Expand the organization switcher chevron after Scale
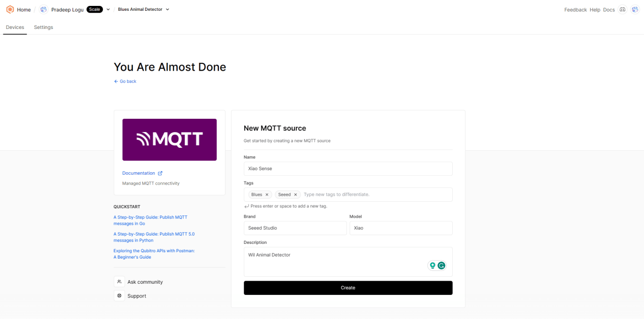The height and width of the screenshot is (319, 644). [108, 9]
